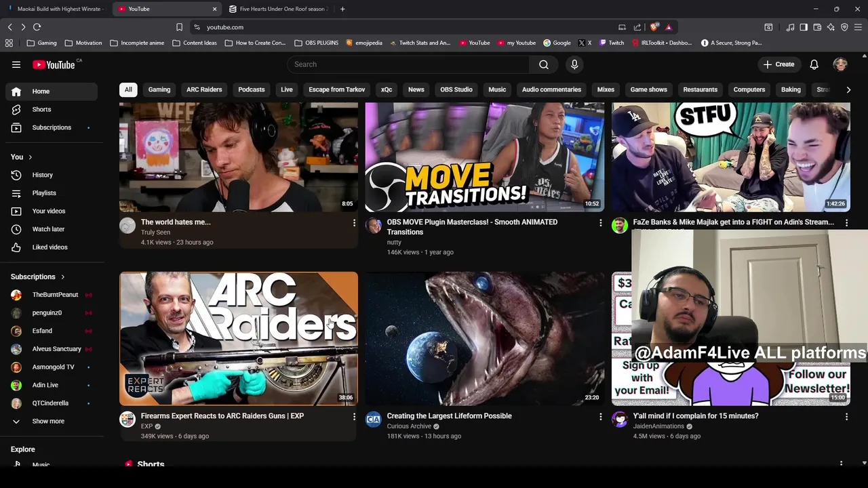
Task: Open the YouTube hamburger guide menu
Action: coord(16,64)
